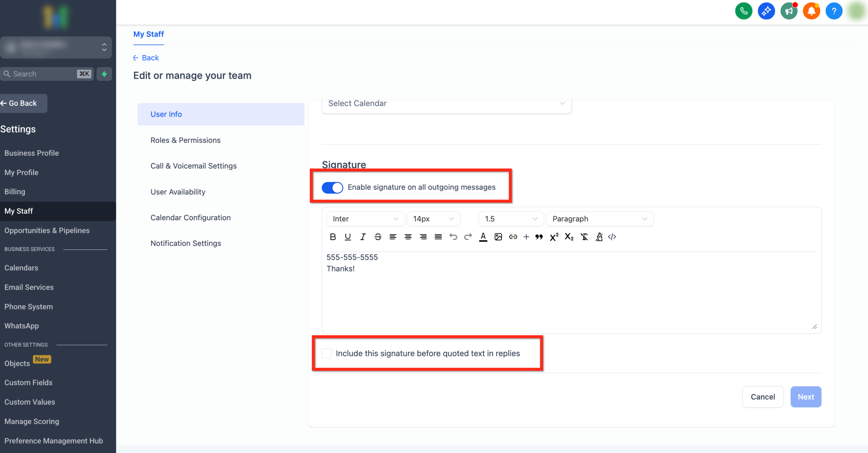
Task: Open the notifications bell icon
Action: coord(811,11)
